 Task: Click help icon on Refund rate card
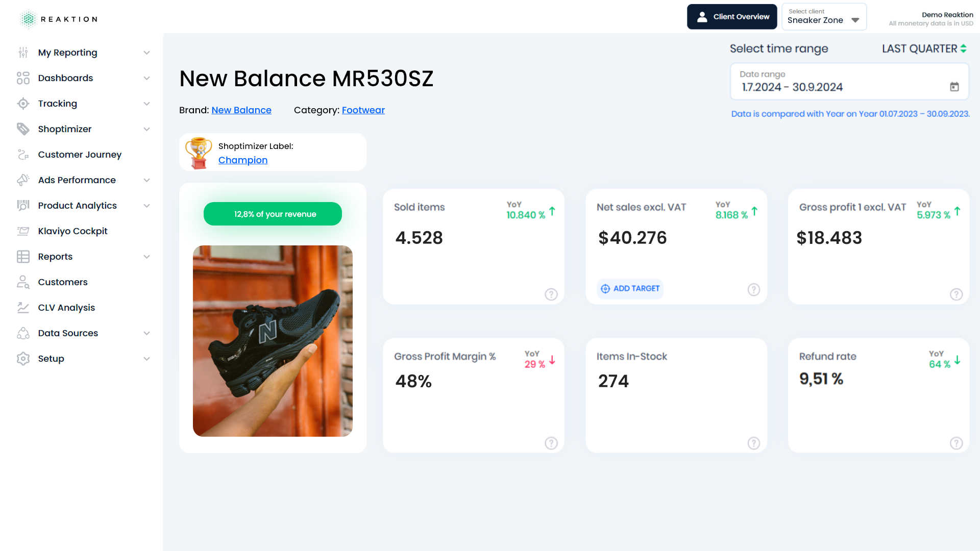pos(956,443)
